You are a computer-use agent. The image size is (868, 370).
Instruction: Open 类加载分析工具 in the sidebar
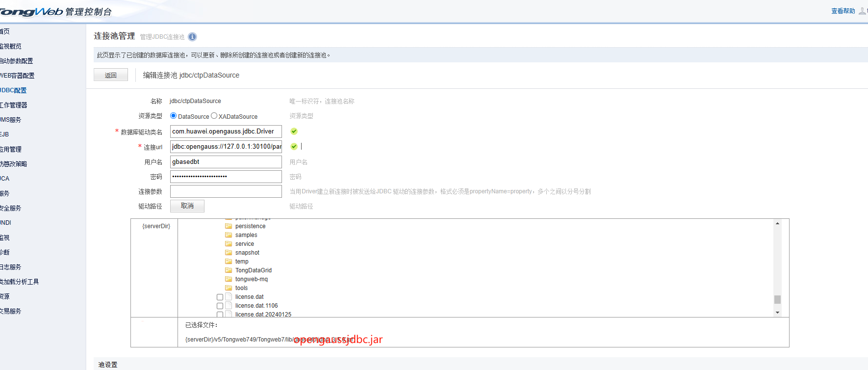tap(19, 282)
